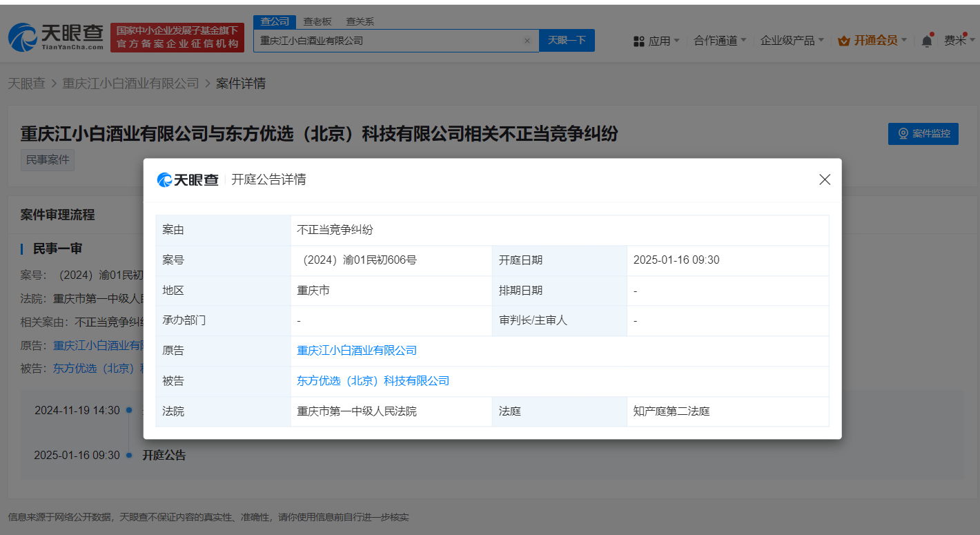Image resolution: width=980 pixels, height=535 pixels.
Task: Click the 天眼一下 search button
Action: click(x=567, y=40)
